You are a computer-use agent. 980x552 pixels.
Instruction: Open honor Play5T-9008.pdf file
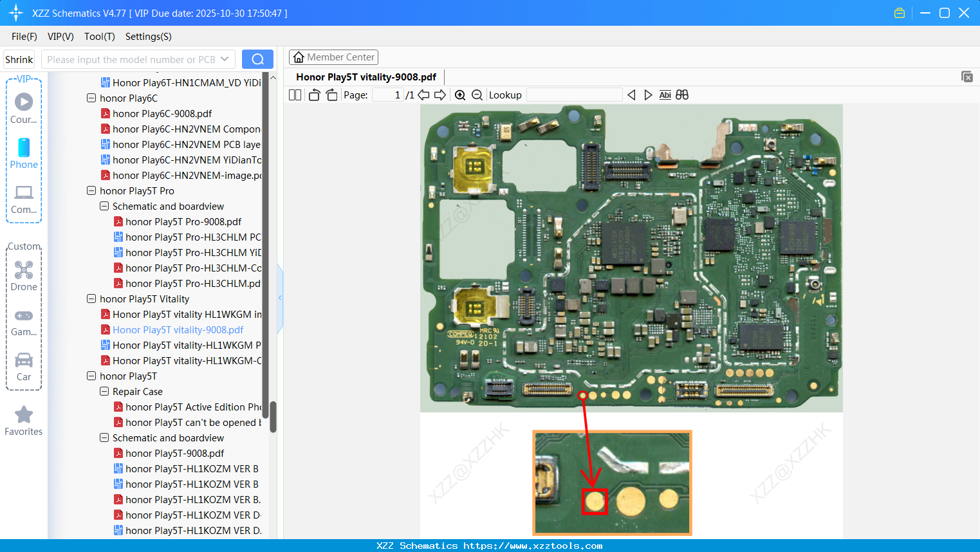169,454
